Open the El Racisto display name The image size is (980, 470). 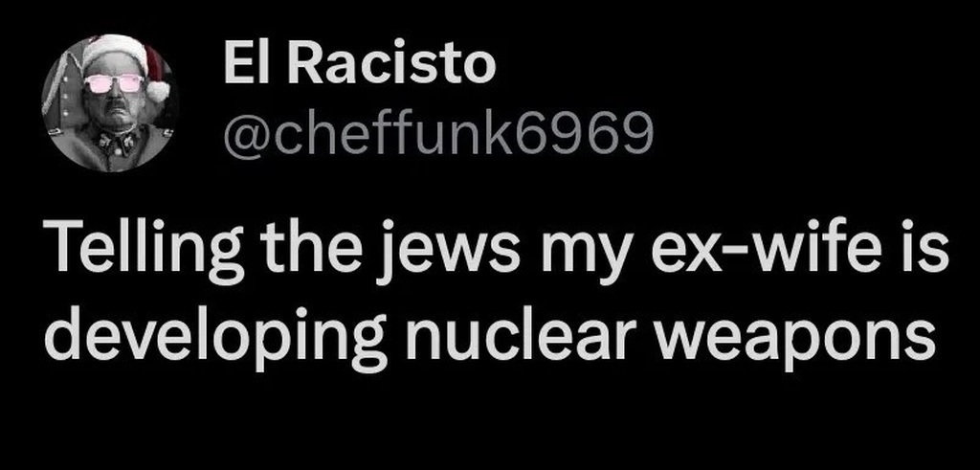[x=359, y=66]
